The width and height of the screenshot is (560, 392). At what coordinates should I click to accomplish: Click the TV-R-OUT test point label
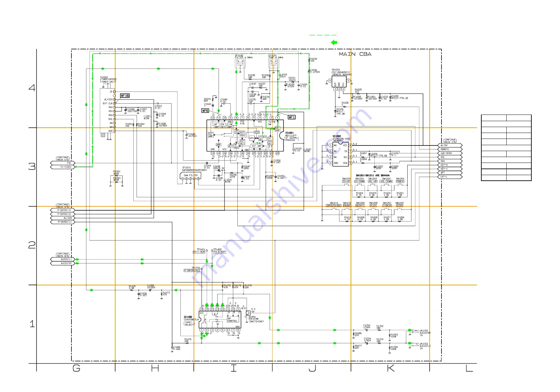(220, 252)
